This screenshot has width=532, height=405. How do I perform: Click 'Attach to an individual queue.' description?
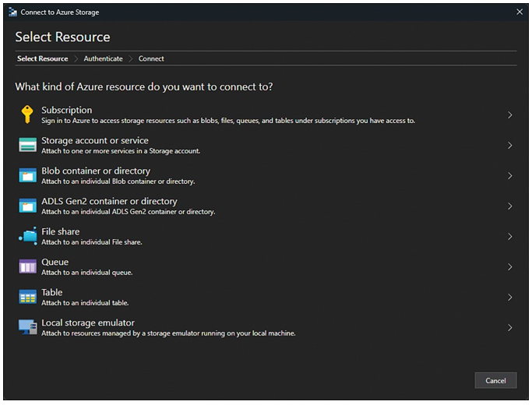coord(87,273)
